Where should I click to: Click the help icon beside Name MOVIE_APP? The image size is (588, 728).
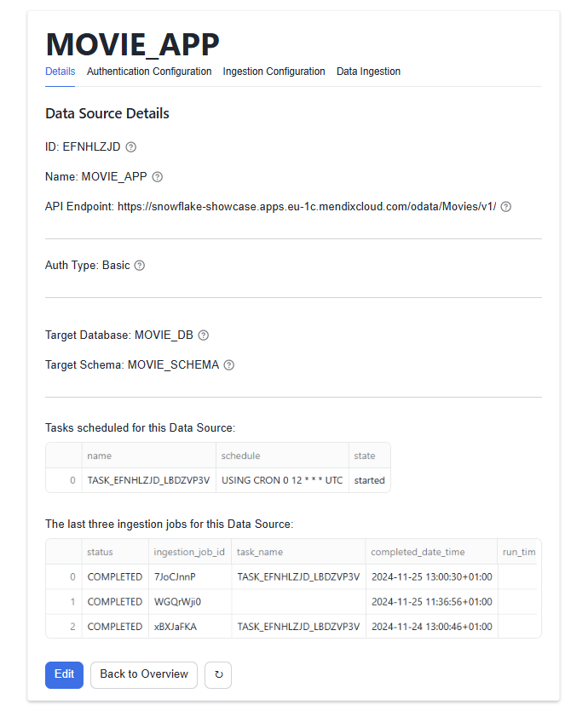[x=157, y=177]
